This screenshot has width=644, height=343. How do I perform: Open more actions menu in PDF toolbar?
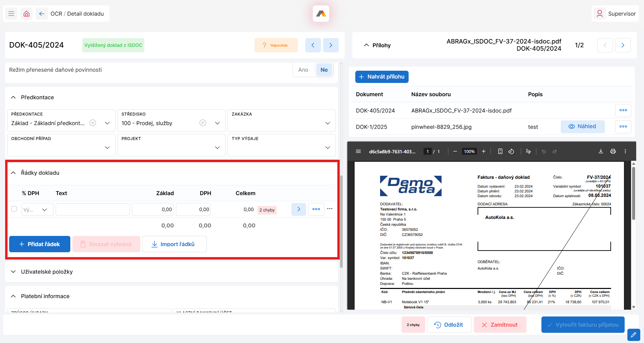[x=625, y=151]
